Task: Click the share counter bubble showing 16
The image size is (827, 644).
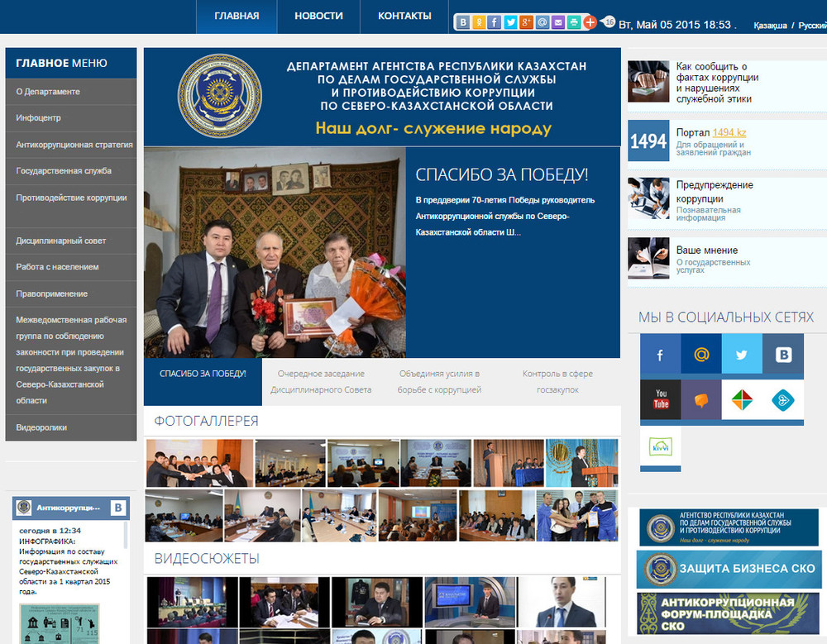Action: [609, 22]
